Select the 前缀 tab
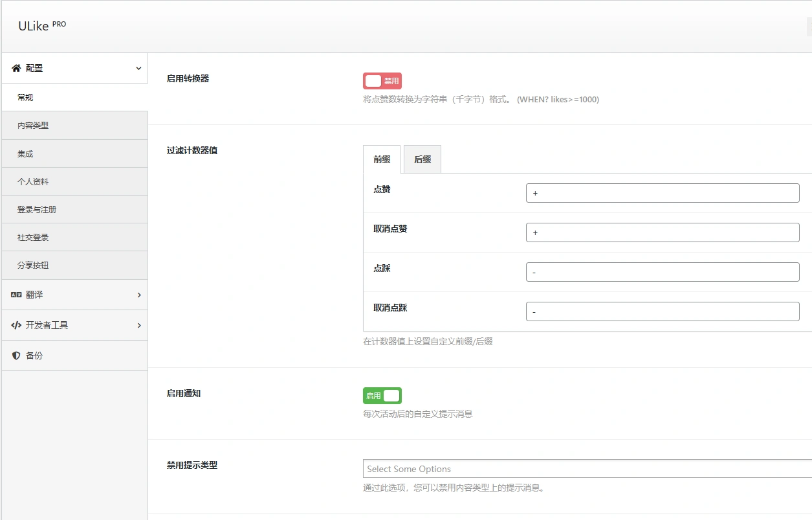The width and height of the screenshot is (812, 520). (381, 159)
